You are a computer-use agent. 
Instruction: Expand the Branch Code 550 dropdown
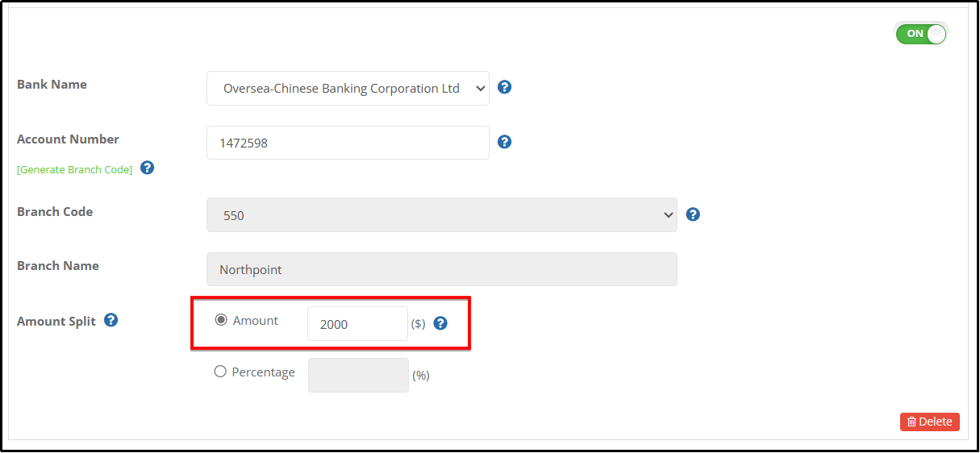point(442,215)
